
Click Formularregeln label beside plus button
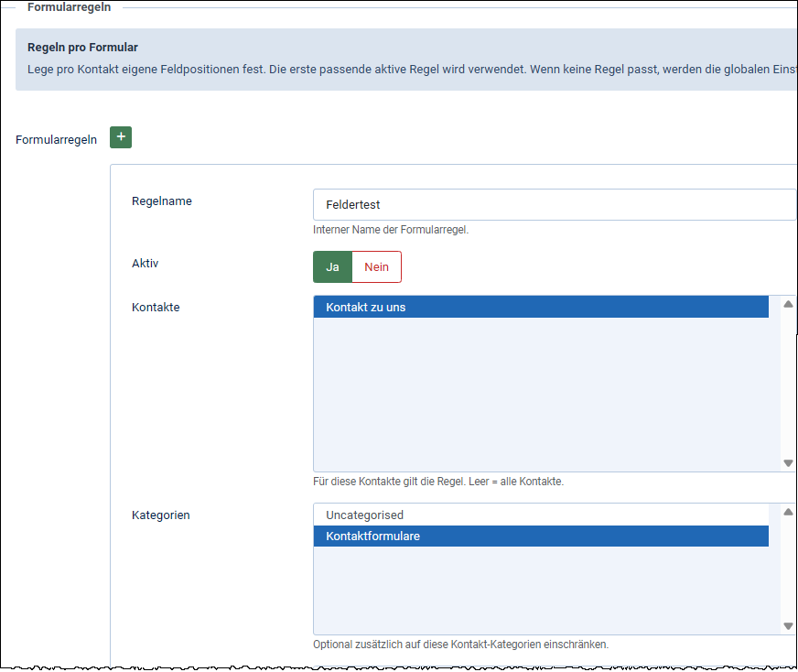coord(57,140)
